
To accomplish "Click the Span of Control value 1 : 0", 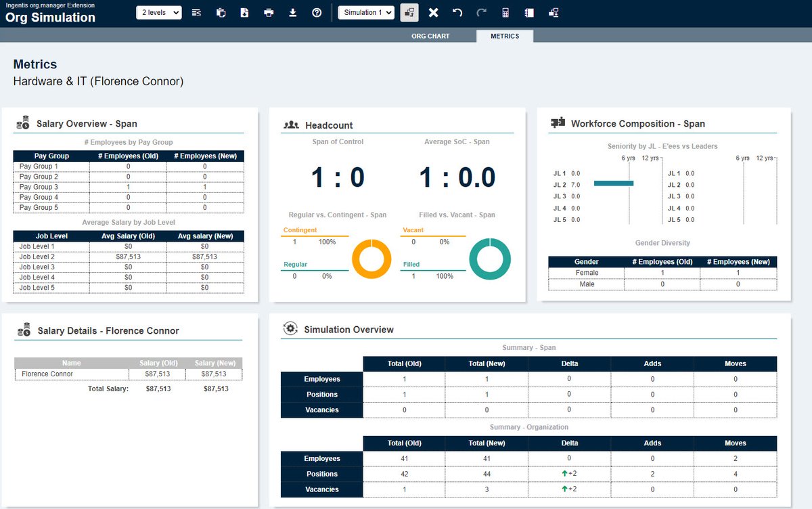I will (338, 178).
